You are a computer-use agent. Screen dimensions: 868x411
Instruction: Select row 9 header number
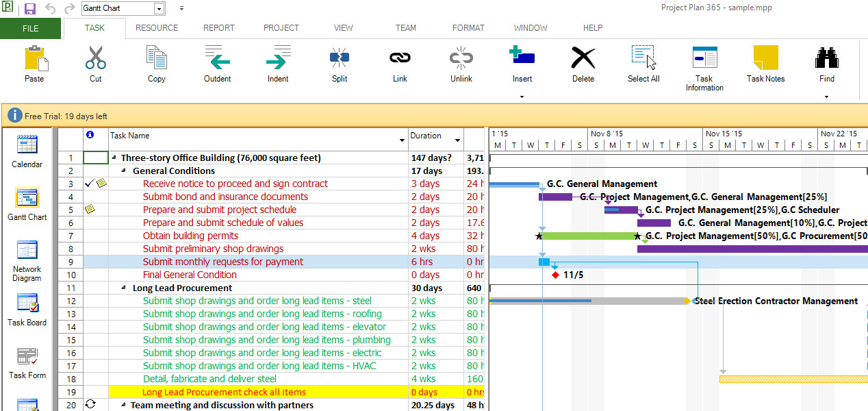tap(71, 262)
